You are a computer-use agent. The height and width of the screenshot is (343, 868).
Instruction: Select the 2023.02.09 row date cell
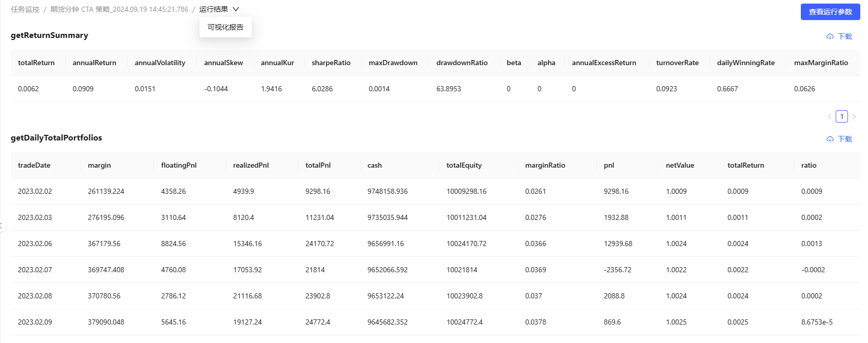pyautogui.click(x=35, y=322)
